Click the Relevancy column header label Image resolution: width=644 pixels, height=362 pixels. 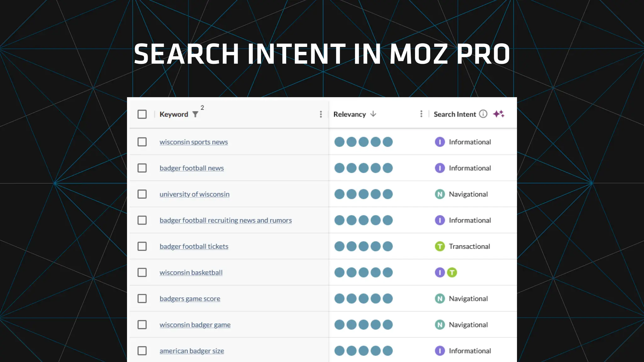350,114
